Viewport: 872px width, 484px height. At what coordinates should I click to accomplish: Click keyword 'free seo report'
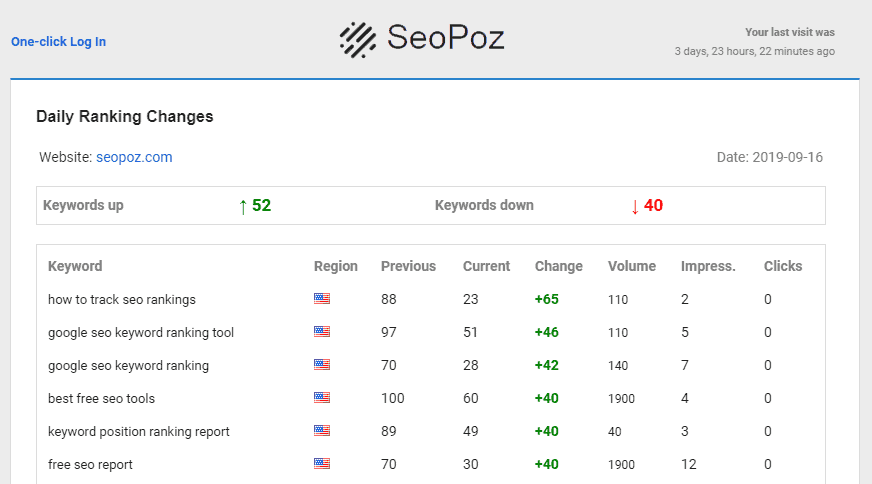click(x=90, y=465)
